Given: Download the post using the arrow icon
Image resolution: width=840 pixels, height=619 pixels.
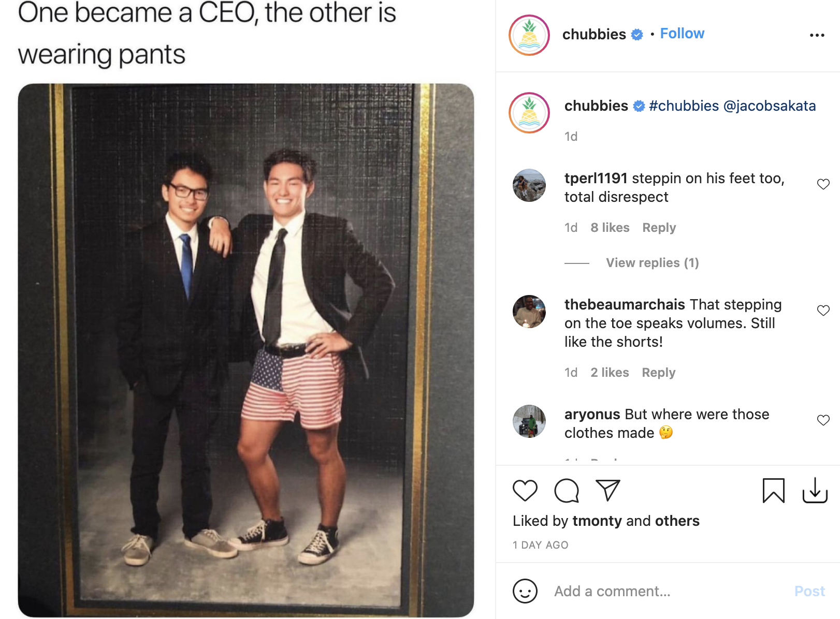Looking at the screenshot, I should tap(815, 490).
